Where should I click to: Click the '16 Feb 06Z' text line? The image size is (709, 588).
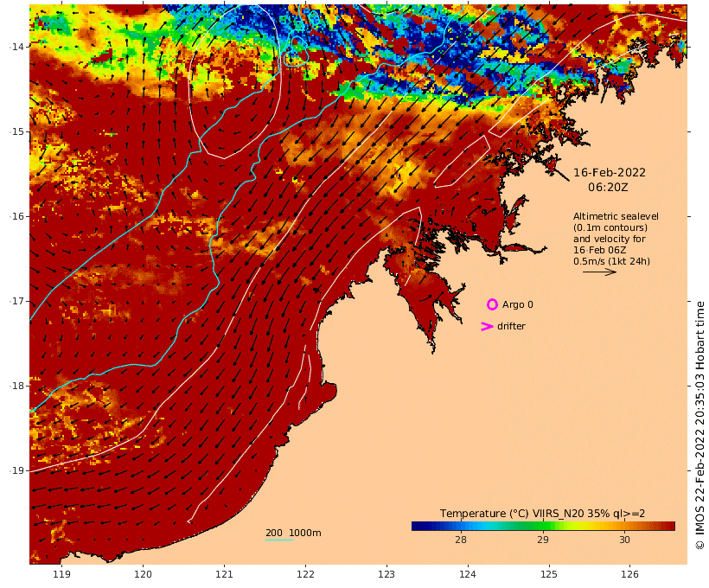click(x=599, y=250)
